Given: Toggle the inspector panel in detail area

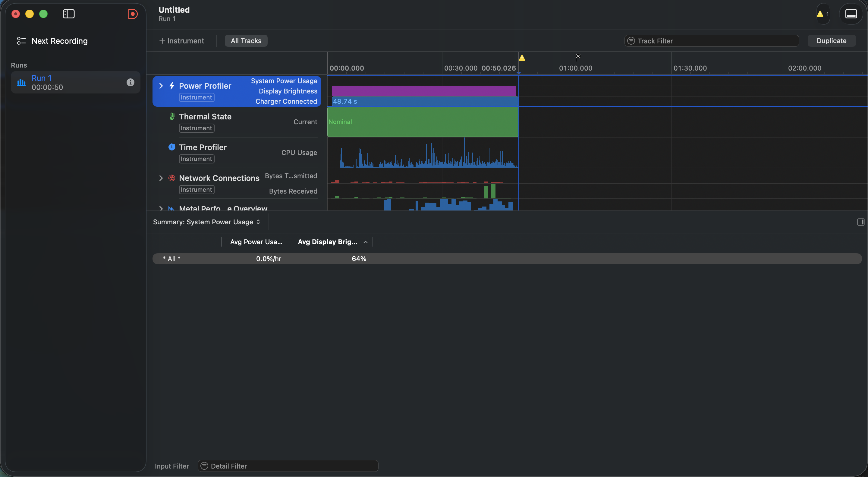Looking at the screenshot, I should 860,222.
